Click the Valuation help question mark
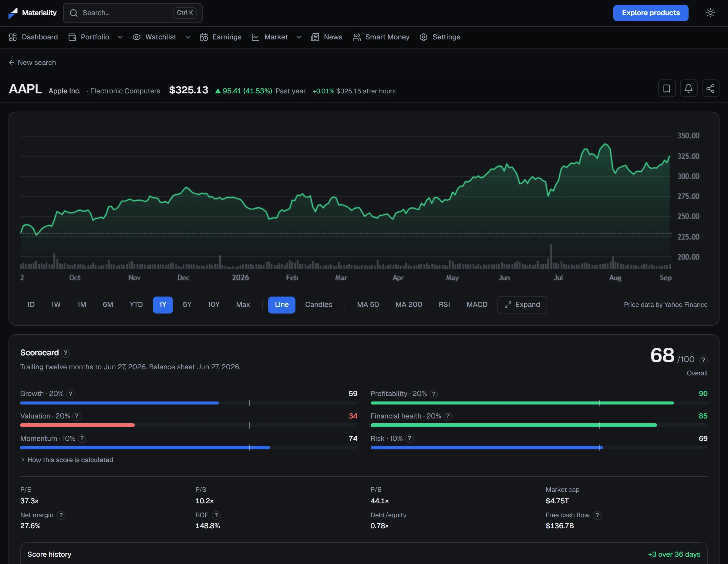The image size is (728, 564). click(77, 416)
